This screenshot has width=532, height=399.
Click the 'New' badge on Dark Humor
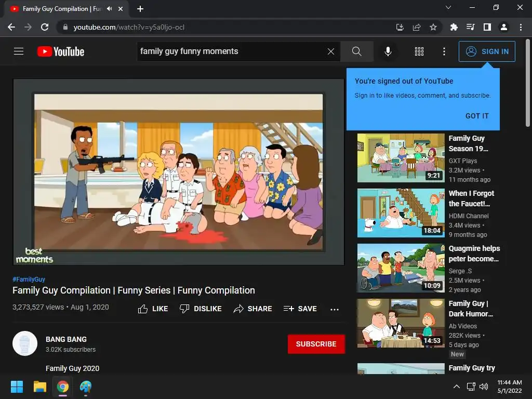[x=457, y=354]
